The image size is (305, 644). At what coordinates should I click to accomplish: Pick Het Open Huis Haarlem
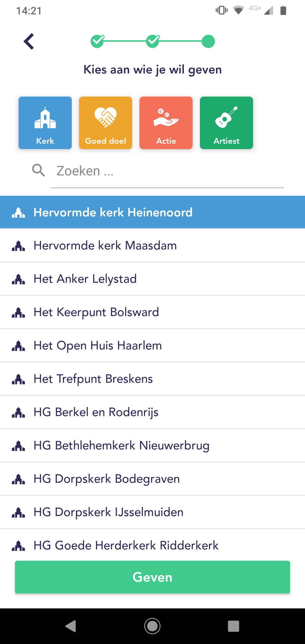point(152,345)
